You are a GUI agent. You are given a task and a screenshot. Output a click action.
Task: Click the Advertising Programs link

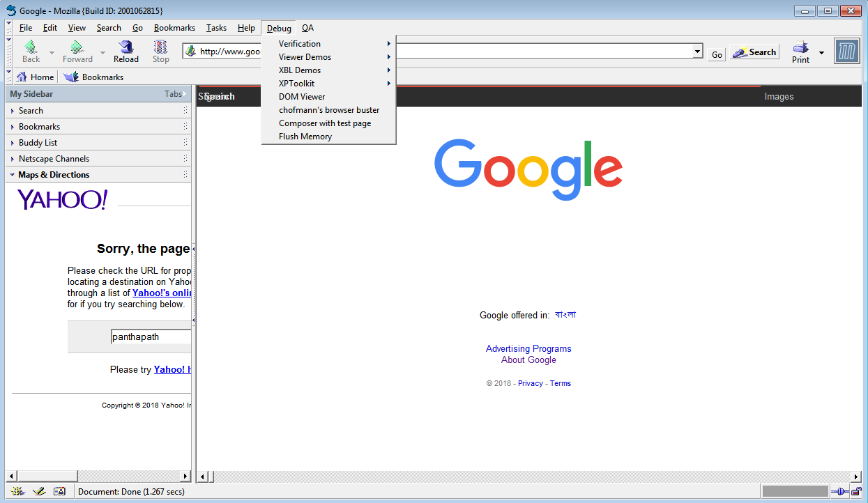pyautogui.click(x=528, y=348)
